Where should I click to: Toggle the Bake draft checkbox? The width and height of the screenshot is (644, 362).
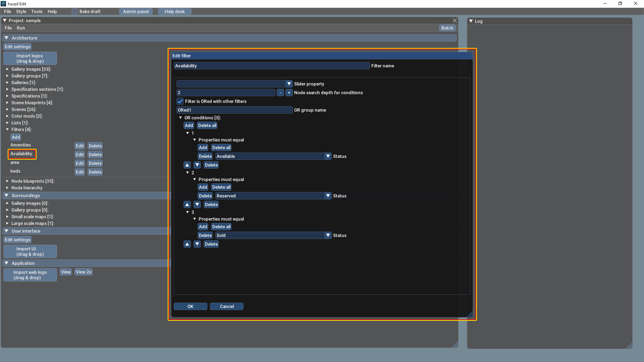click(x=74, y=11)
